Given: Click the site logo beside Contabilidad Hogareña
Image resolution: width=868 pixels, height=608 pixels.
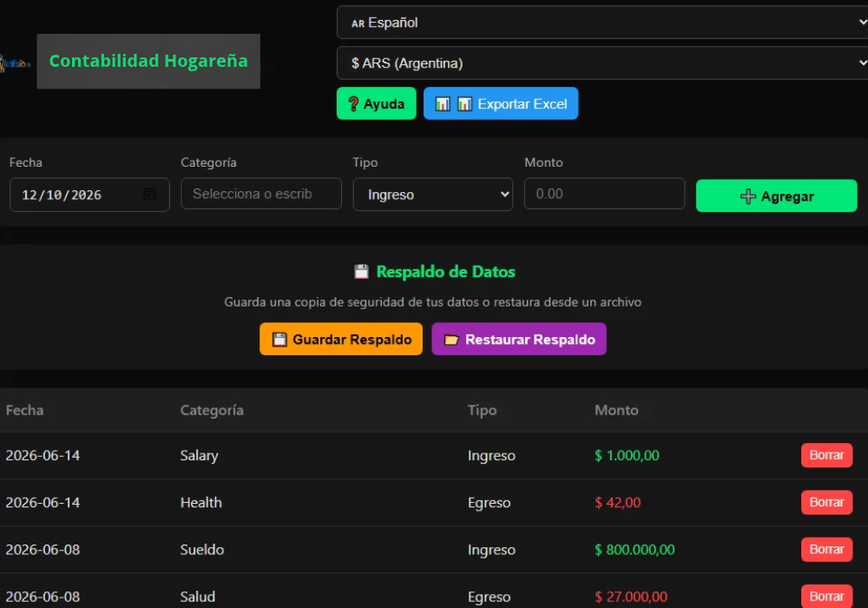Looking at the screenshot, I should tap(15, 63).
